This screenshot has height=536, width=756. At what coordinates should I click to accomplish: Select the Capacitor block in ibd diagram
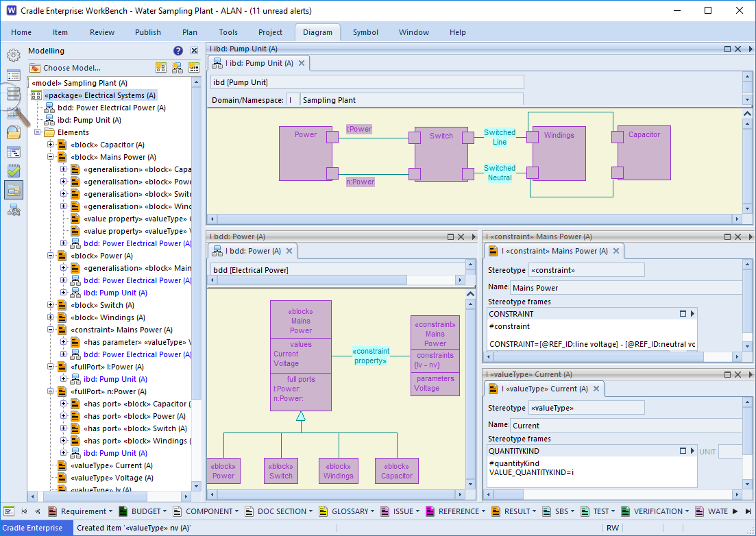(x=644, y=154)
